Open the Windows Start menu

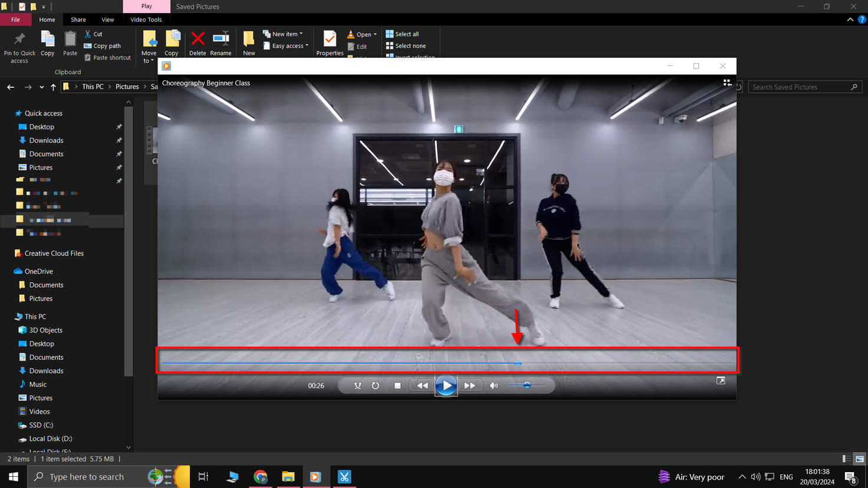(14, 477)
